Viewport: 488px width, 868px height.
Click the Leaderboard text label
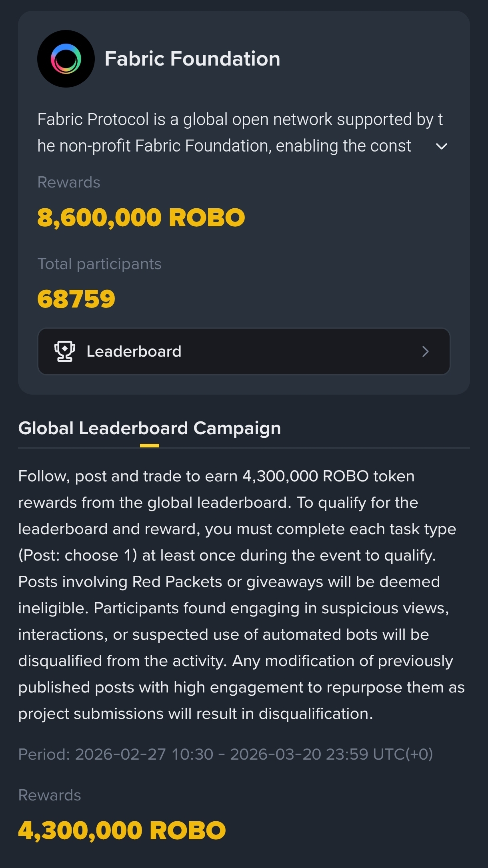[x=134, y=351]
